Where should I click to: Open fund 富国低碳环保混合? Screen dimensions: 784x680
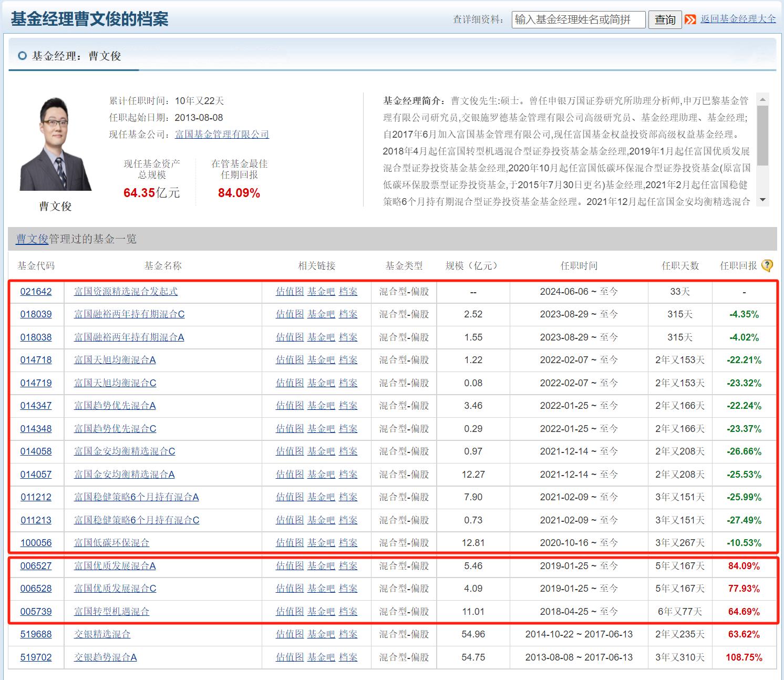(111, 543)
